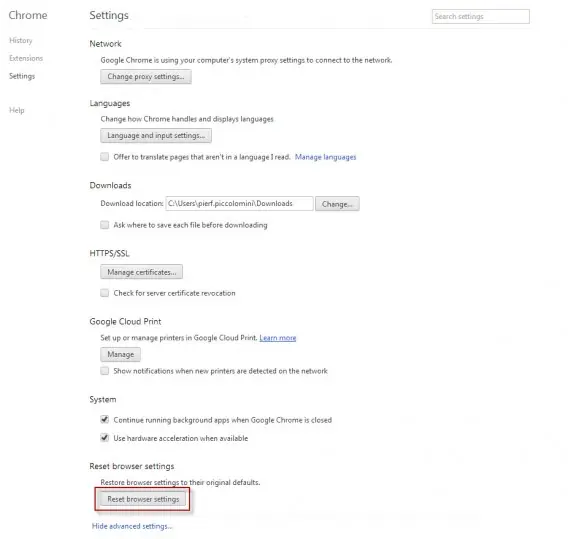Enable ask where to save each file
Screen dimensions: 568x539
[x=105, y=225]
